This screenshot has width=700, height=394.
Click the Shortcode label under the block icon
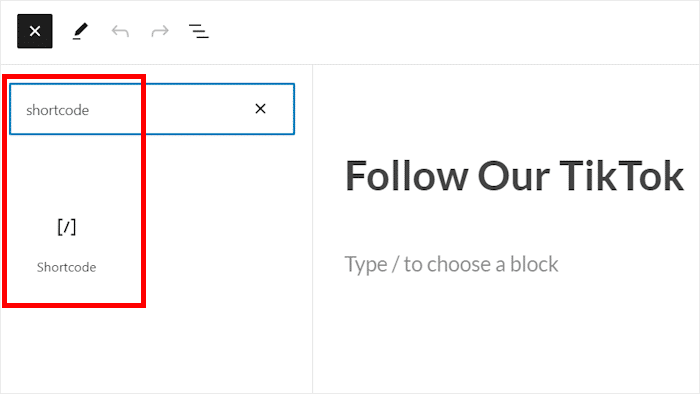tap(67, 267)
